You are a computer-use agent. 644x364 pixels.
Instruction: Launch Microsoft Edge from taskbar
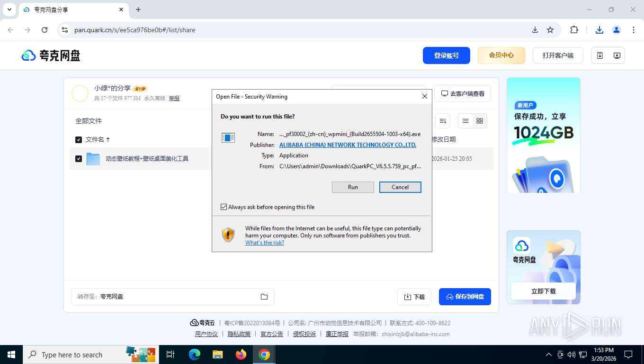pyautogui.click(x=194, y=355)
